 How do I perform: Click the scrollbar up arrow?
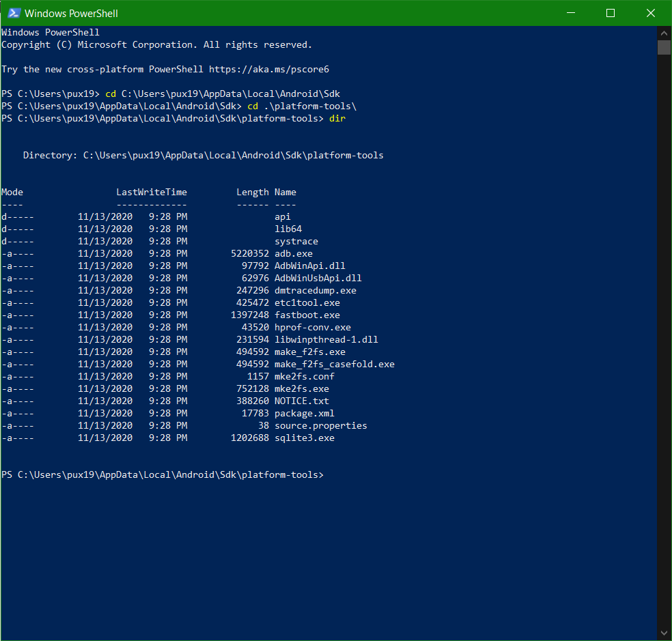click(664, 33)
